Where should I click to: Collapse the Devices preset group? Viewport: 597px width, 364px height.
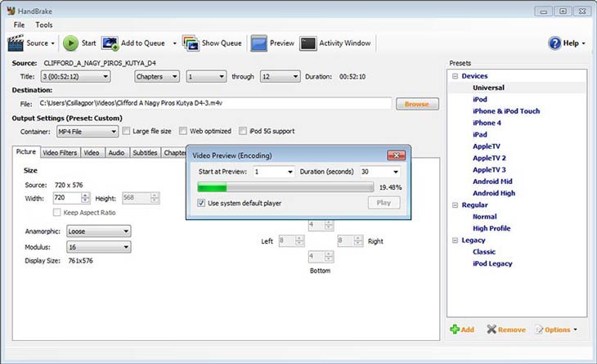coord(455,76)
